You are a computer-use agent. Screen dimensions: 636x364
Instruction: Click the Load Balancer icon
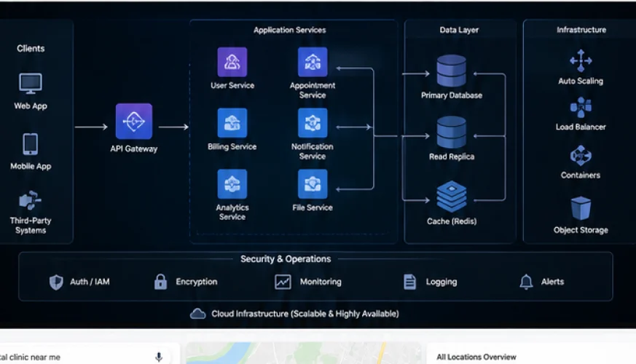tap(581, 108)
